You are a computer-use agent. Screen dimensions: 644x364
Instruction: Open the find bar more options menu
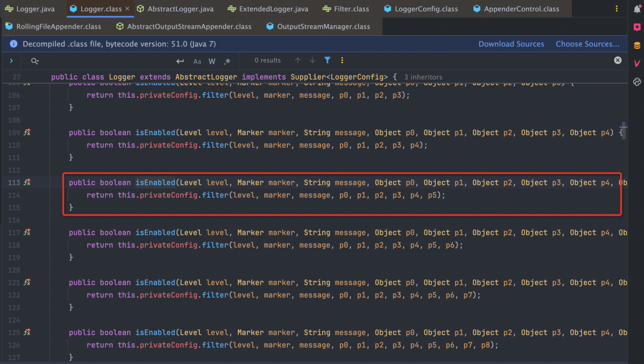342,60
